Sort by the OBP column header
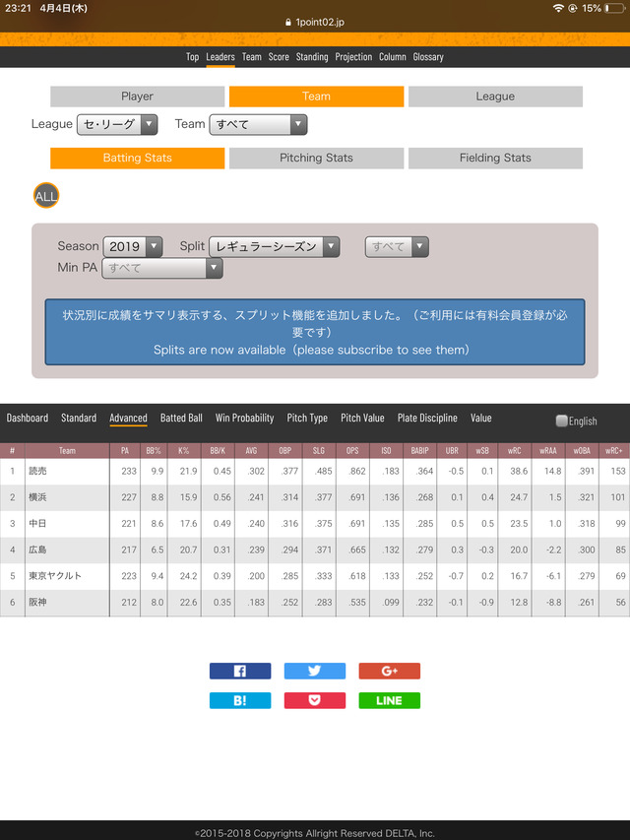Screen dimensions: 630x840 (285, 451)
